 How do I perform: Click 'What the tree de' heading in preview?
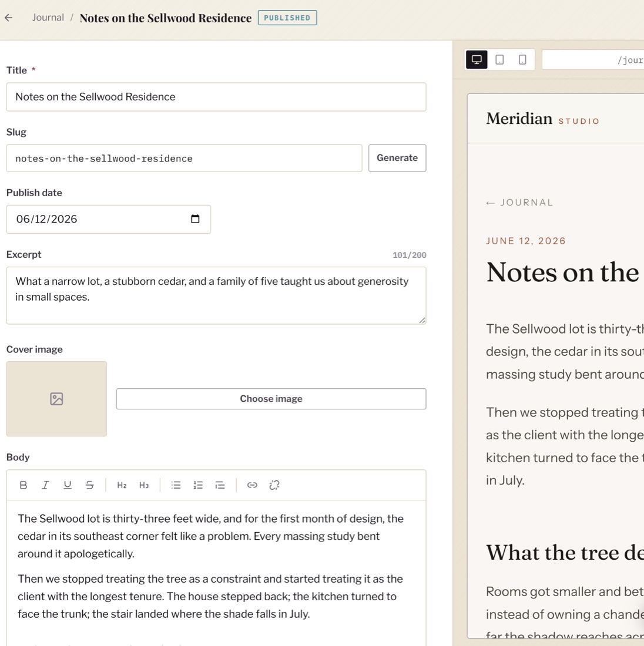tap(565, 553)
